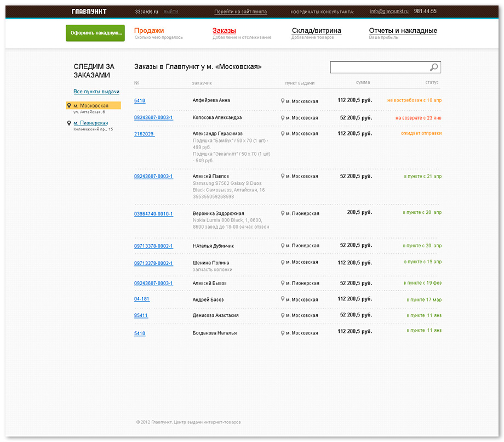Click status 'ожидает отправки'

tap(421, 133)
